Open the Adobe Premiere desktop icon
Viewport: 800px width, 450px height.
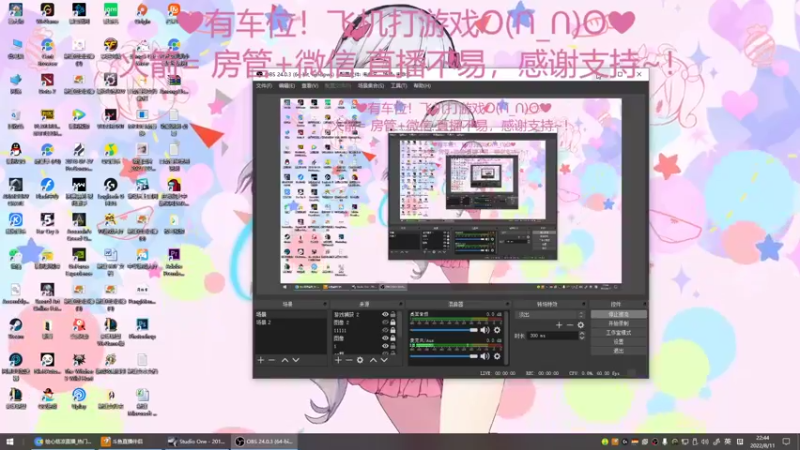click(x=174, y=262)
